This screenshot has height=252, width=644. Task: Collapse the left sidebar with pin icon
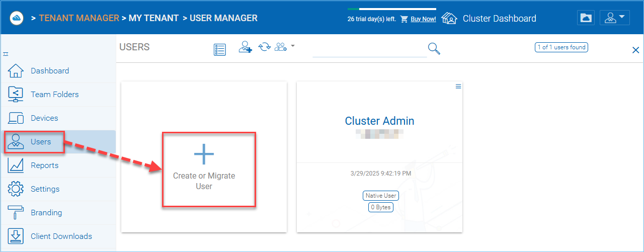(x=6, y=53)
